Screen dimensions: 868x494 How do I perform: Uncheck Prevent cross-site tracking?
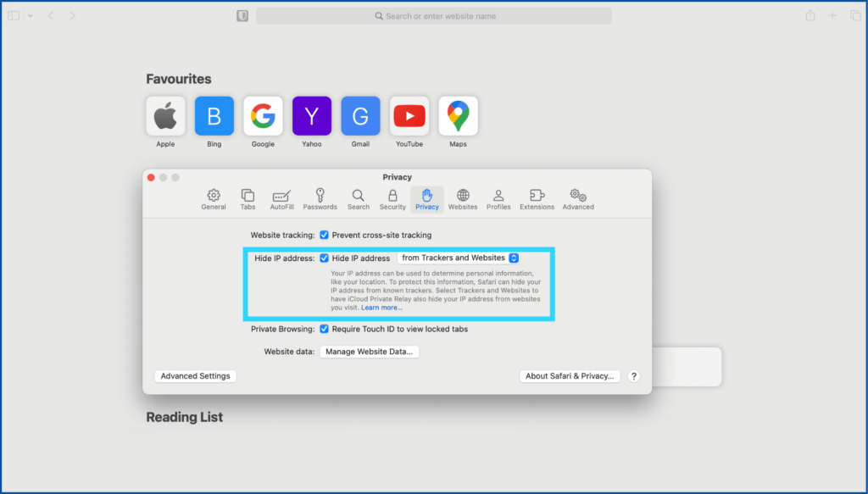324,235
